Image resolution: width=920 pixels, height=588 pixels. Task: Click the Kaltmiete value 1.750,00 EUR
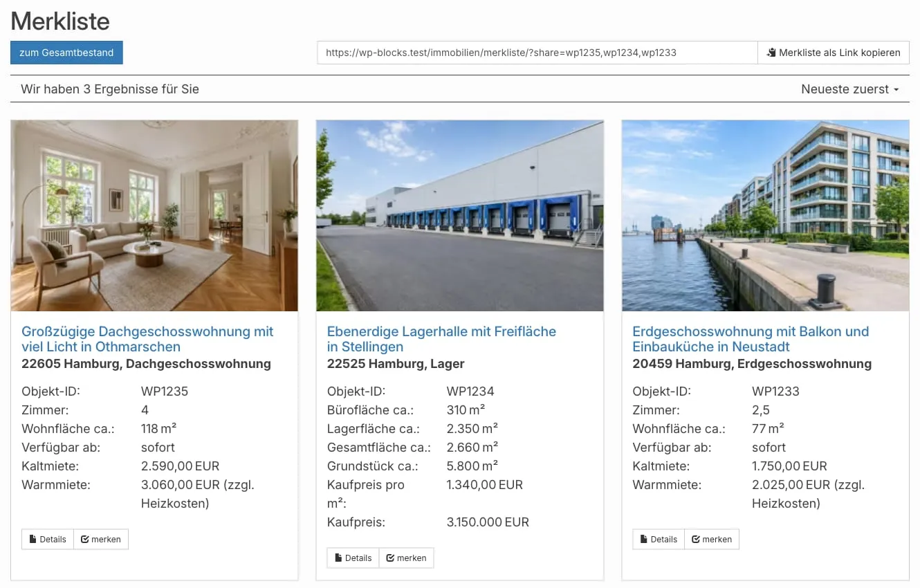pos(789,466)
